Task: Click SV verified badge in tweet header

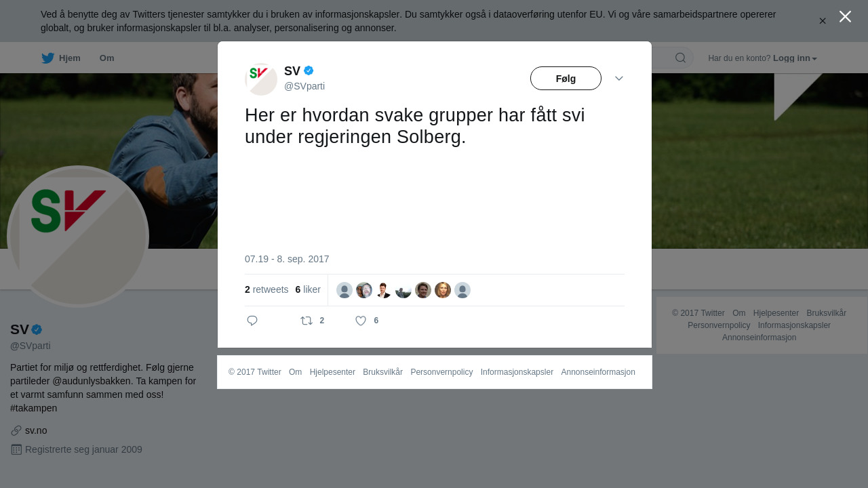Action: [309, 70]
